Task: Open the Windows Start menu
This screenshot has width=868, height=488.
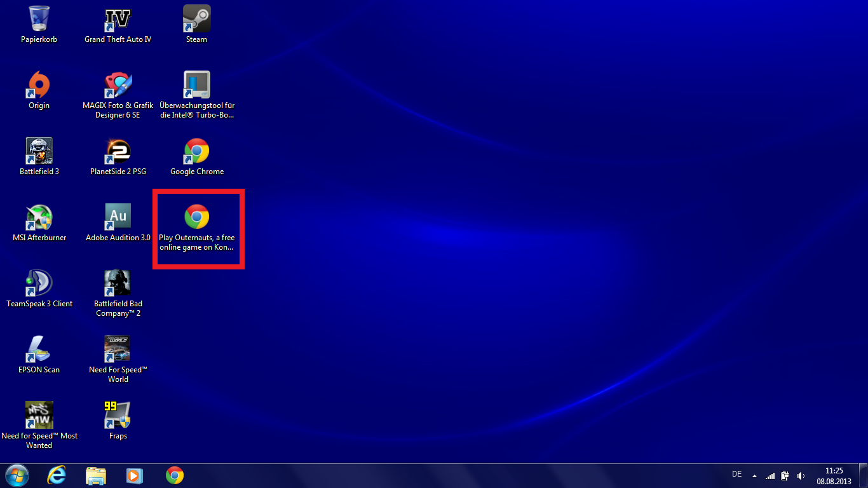Action: tap(17, 475)
